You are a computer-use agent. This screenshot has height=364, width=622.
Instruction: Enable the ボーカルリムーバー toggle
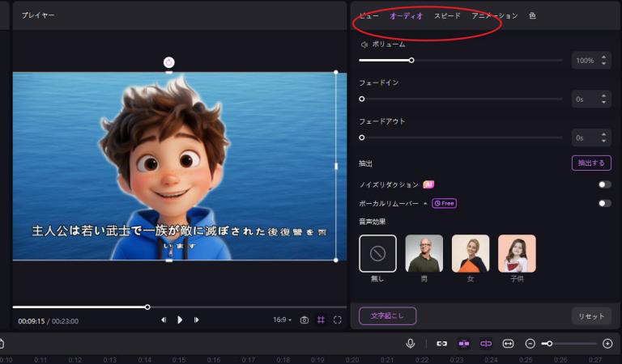coord(604,203)
